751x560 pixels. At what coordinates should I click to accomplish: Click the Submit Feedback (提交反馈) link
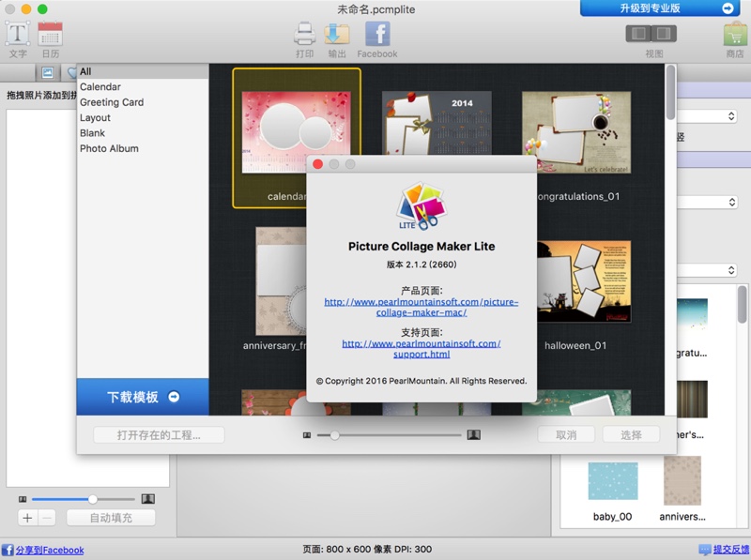click(x=731, y=550)
